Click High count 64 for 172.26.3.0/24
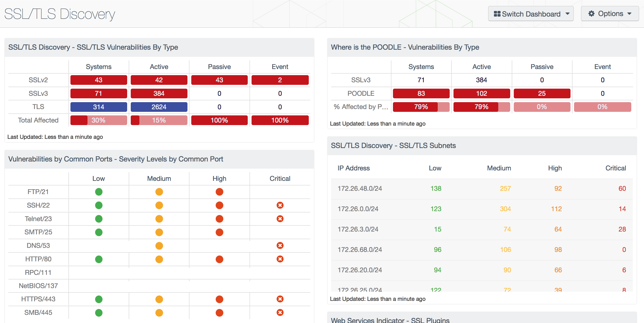 (558, 230)
